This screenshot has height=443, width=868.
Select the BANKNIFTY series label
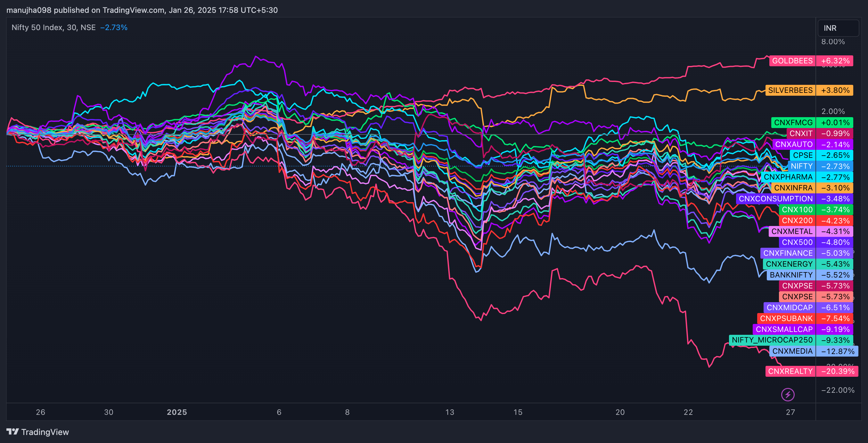click(791, 275)
